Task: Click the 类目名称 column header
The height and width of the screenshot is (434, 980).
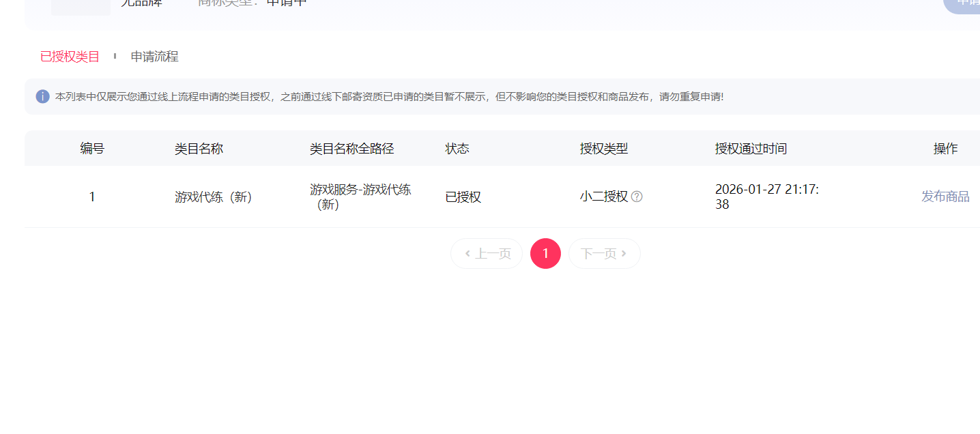Action: pyautogui.click(x=199, y=149)
